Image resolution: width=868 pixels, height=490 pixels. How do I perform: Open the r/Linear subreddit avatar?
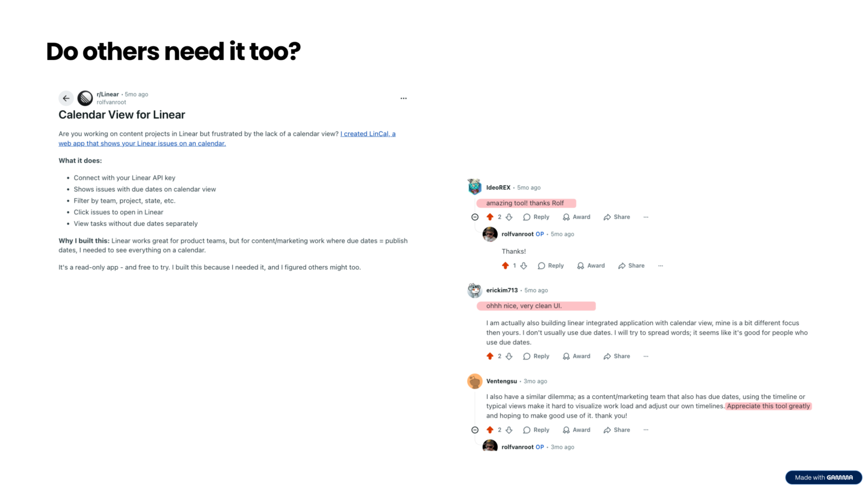(85, 98)
